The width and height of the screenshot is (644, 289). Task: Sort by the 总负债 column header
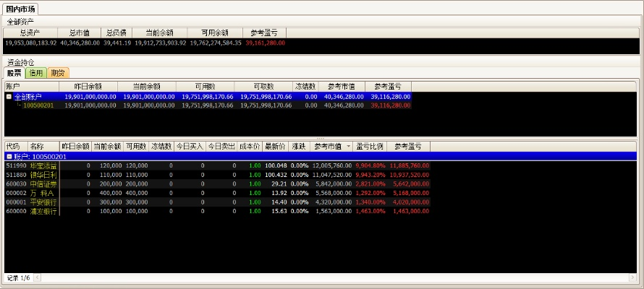(116, 33)
